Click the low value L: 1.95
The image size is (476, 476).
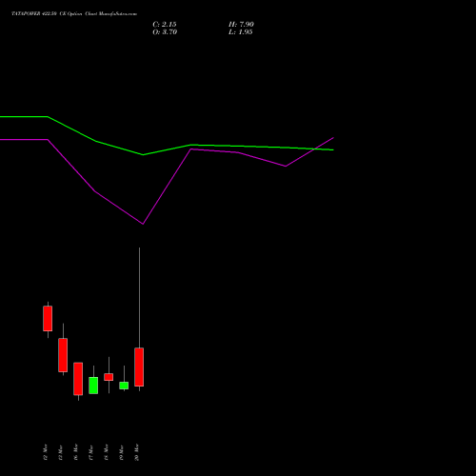(x=241, y=32)
